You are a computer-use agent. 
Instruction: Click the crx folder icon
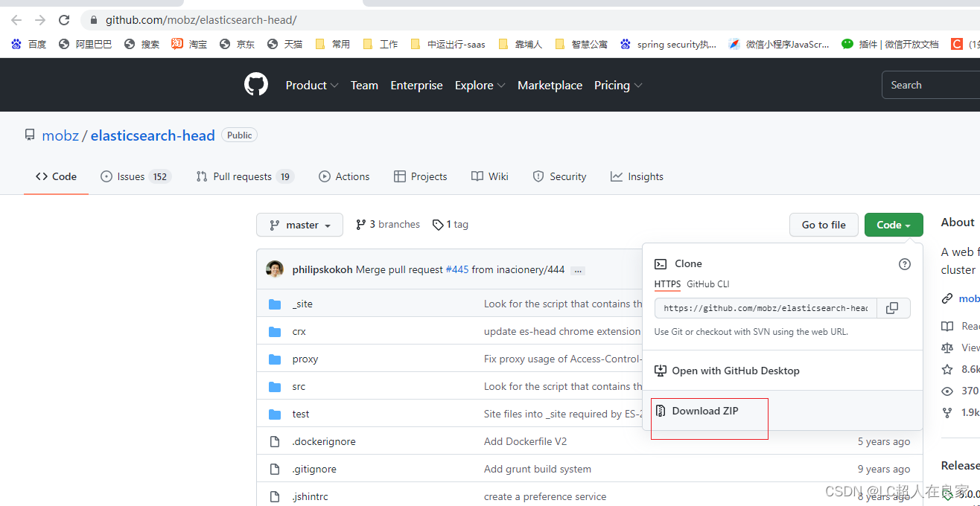[x=275, y=331]
